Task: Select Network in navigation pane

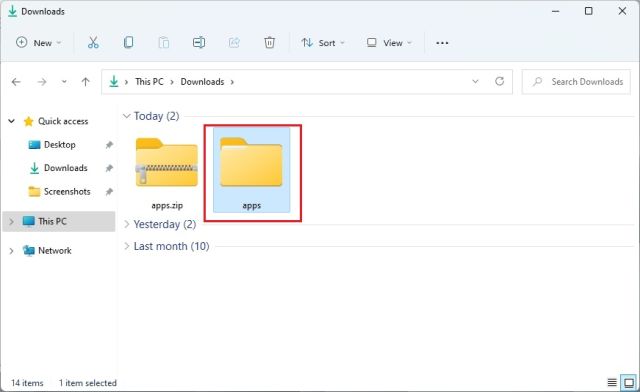Action: coord(55,251)
